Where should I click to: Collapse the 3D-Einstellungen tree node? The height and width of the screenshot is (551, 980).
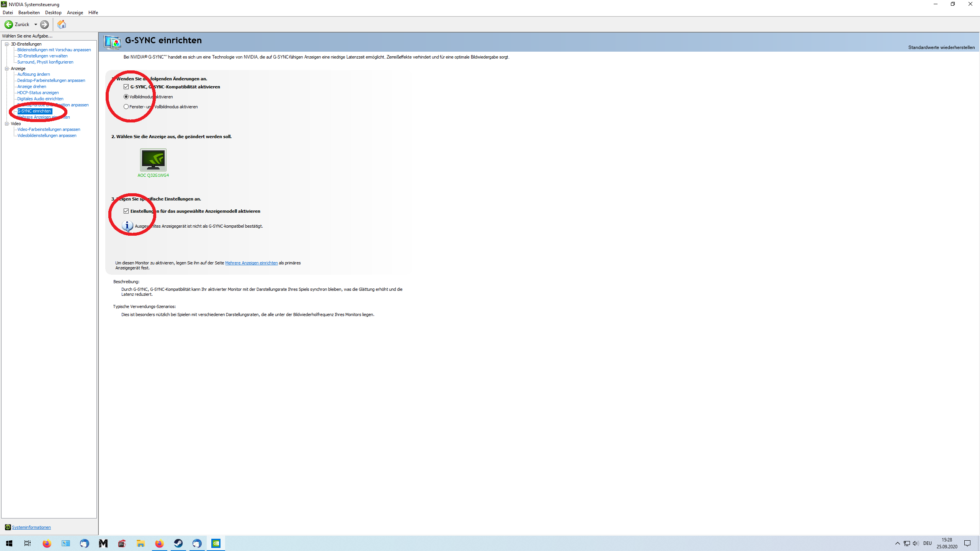(7, 44)
